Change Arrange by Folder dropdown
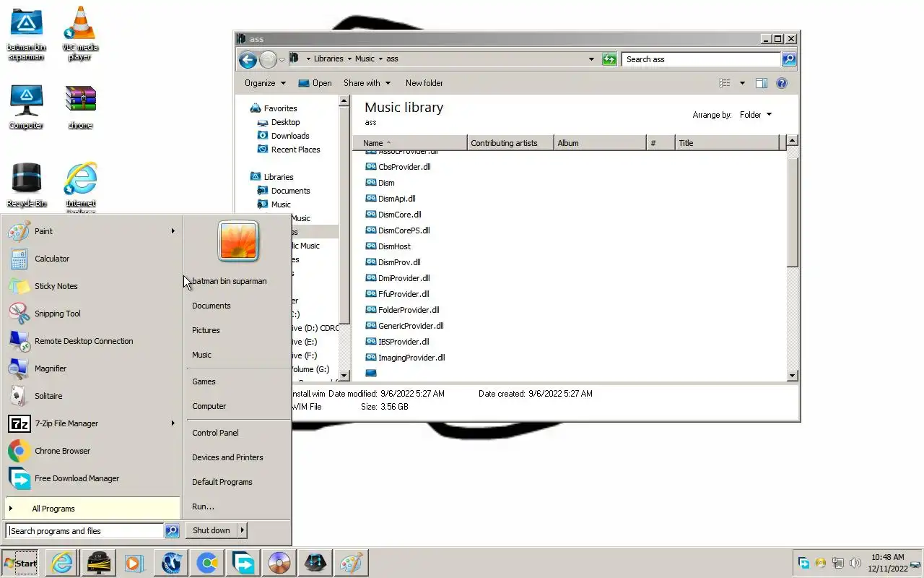This screenshot has height=578, width=924. coord(756,115)
